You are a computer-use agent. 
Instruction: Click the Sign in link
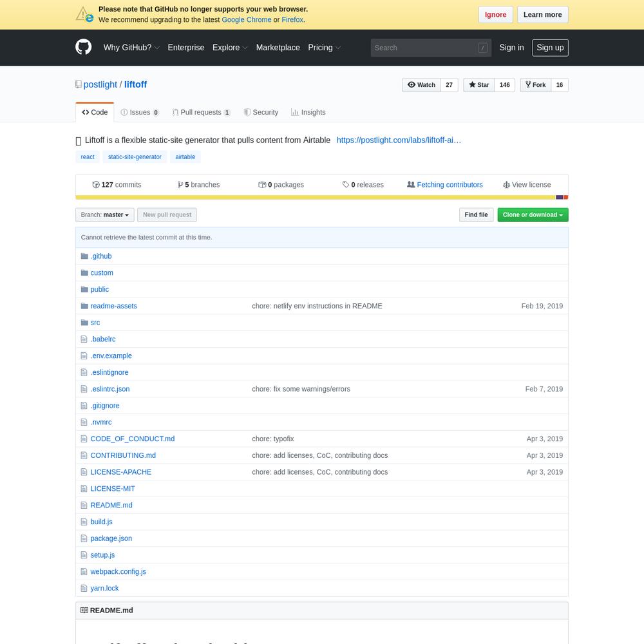click(x=511, y=48)
